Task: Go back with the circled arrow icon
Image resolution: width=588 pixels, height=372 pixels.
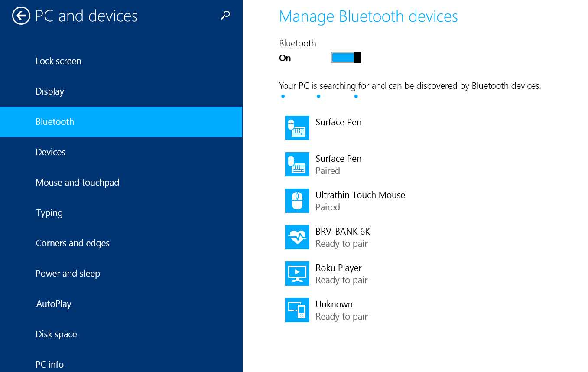Action: (x=21, y=16)
